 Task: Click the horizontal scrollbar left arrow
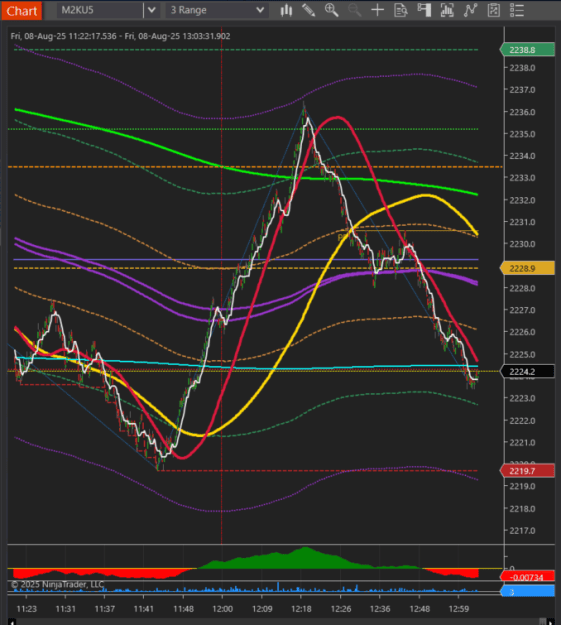[12, 621]
